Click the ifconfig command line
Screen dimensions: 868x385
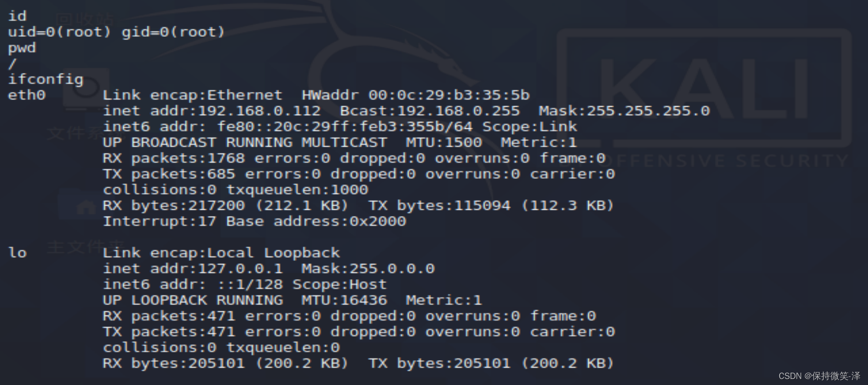point(46,79)
